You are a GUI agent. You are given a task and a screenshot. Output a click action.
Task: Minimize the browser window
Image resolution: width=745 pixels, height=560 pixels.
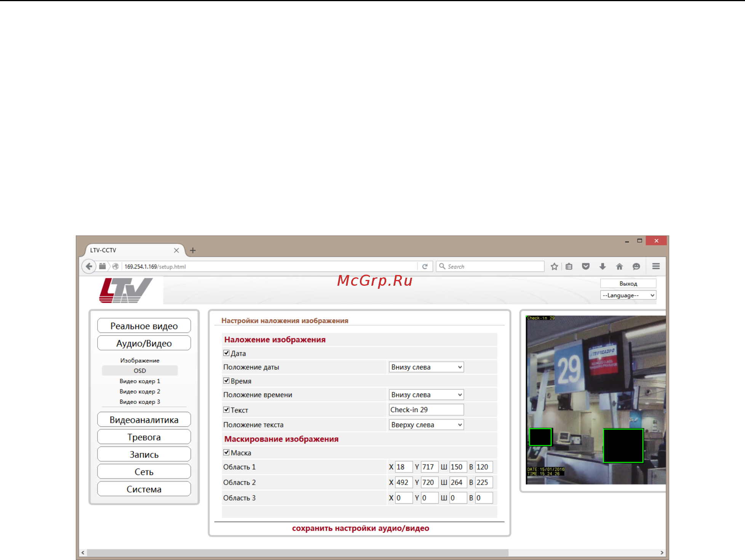(627, 241)
